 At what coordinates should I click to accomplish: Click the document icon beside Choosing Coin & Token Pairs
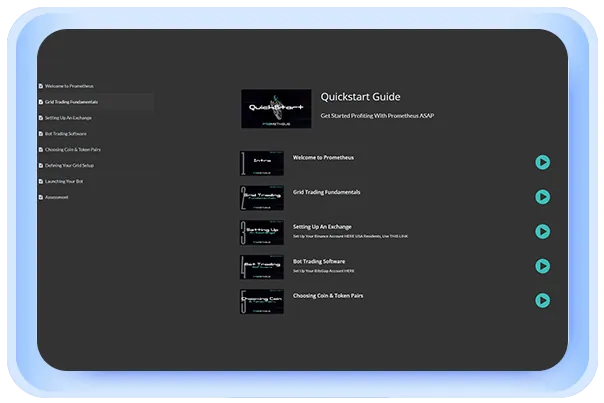[x=41, y=149]
